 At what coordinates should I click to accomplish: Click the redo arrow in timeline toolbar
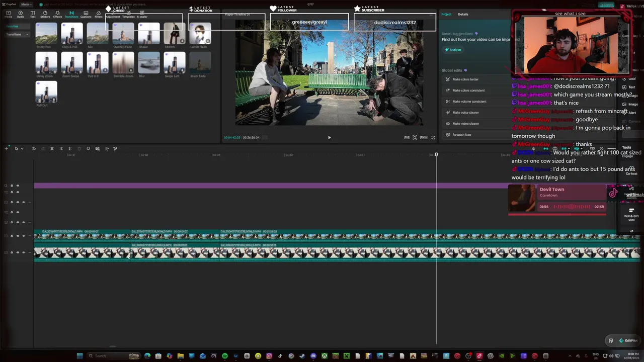(42, 148)
